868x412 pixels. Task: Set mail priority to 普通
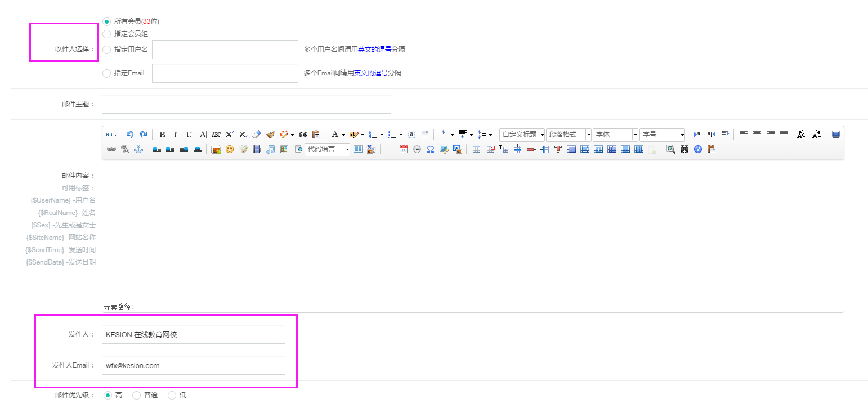[136, 395]
